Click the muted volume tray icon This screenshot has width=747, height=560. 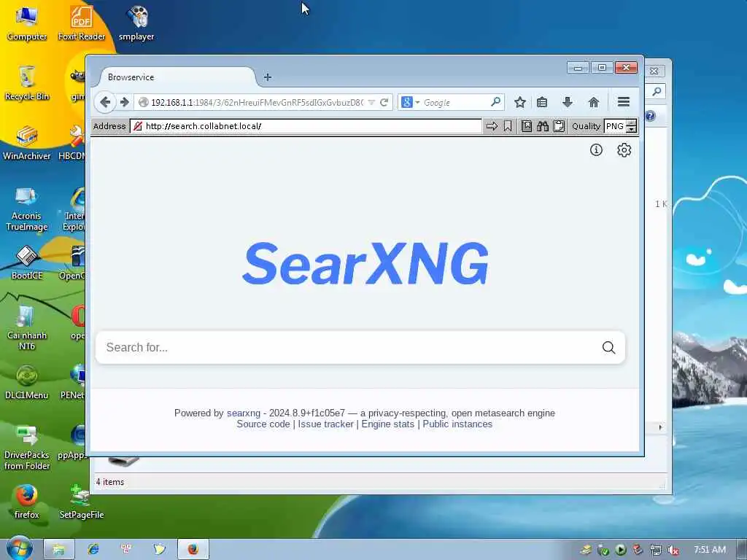[x=673, y=550]
